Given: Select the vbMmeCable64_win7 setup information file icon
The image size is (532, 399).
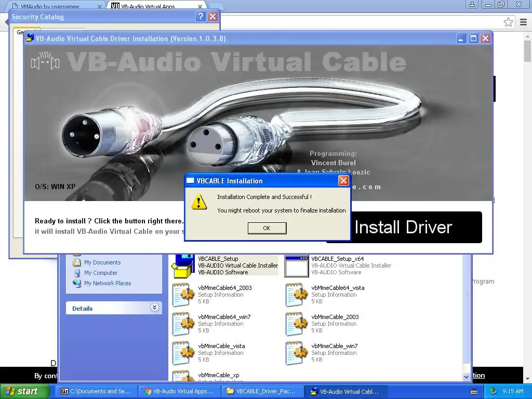Looking at the screenshot, I should pyautogui.click(x=183, y=324).
